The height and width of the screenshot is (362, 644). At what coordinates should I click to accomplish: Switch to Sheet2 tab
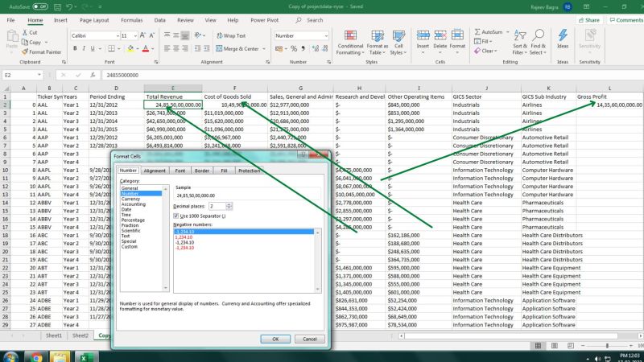point(80,335)
